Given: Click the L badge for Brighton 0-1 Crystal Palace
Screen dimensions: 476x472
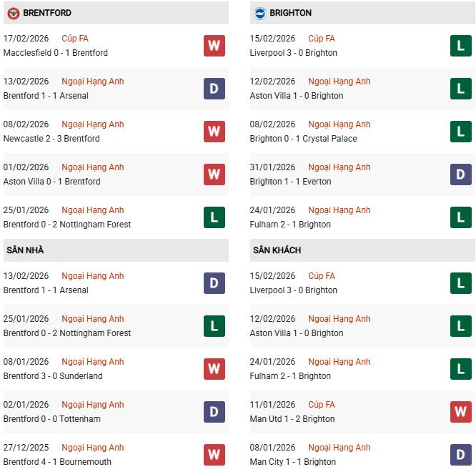Looking at the screenshot, I should [x=461, y=132].
